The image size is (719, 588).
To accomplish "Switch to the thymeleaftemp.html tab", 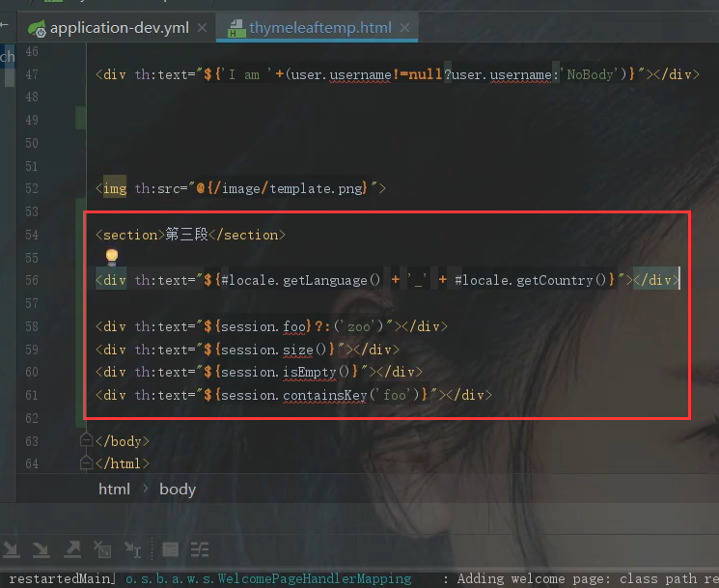I will coord(320,28).
